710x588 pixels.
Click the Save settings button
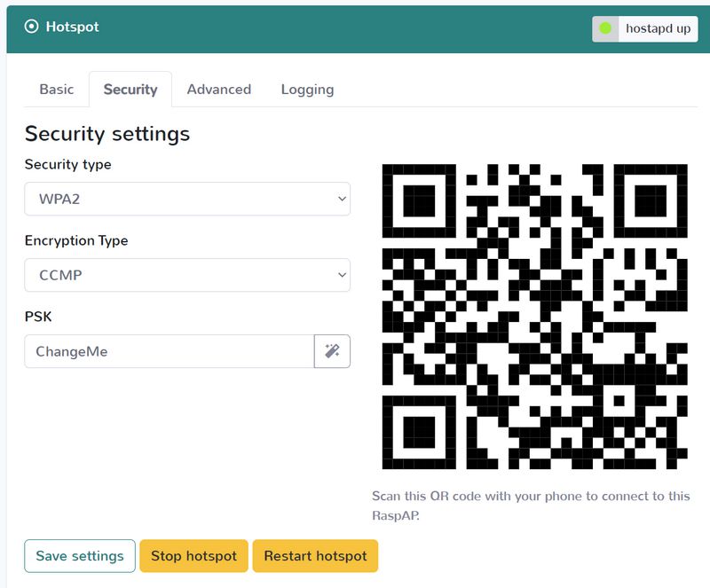click(80, 556)
